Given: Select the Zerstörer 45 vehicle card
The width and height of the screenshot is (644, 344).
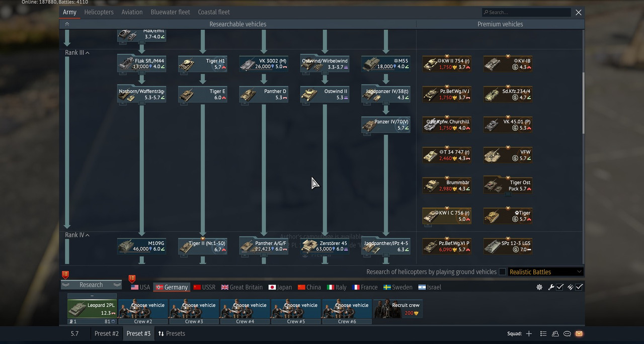Looking at the screenshot, I should (325, 246).
